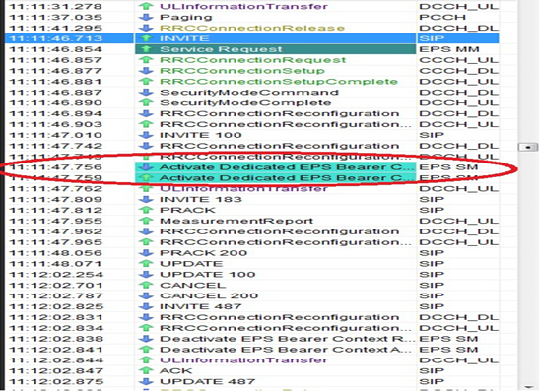Click the up arrow beside MeasurementReport
This screenshot has height=392, width=539.
(x=147, y=221)
